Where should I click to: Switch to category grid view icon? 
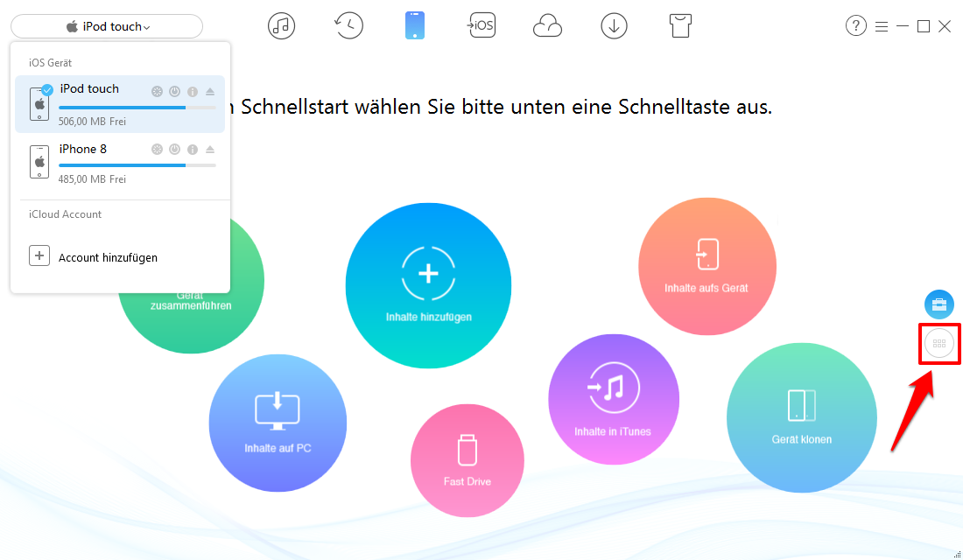click(939, 344)
